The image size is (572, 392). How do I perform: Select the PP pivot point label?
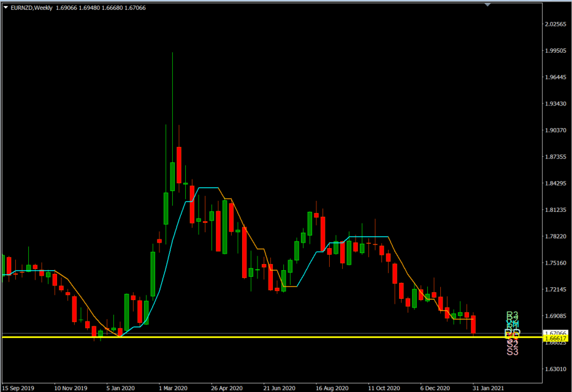[x=512, y=332]
